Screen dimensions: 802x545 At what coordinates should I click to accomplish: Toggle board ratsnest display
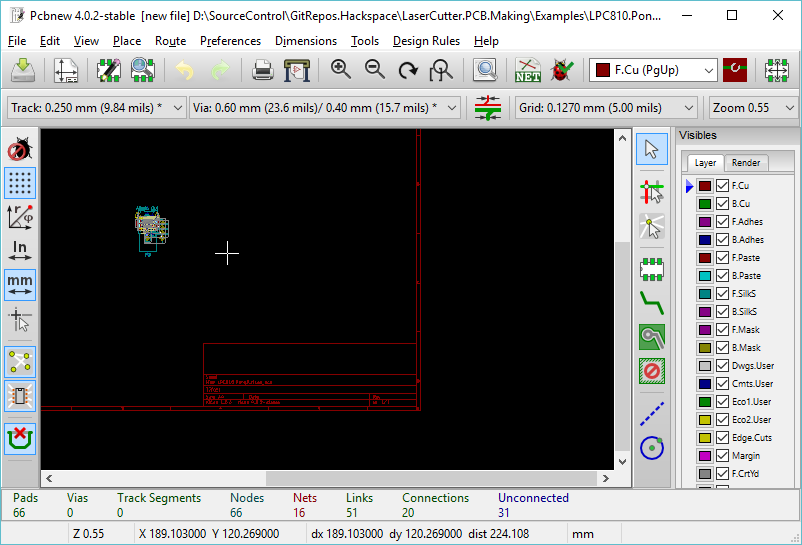pyautogui.click(x=20, y=362)
